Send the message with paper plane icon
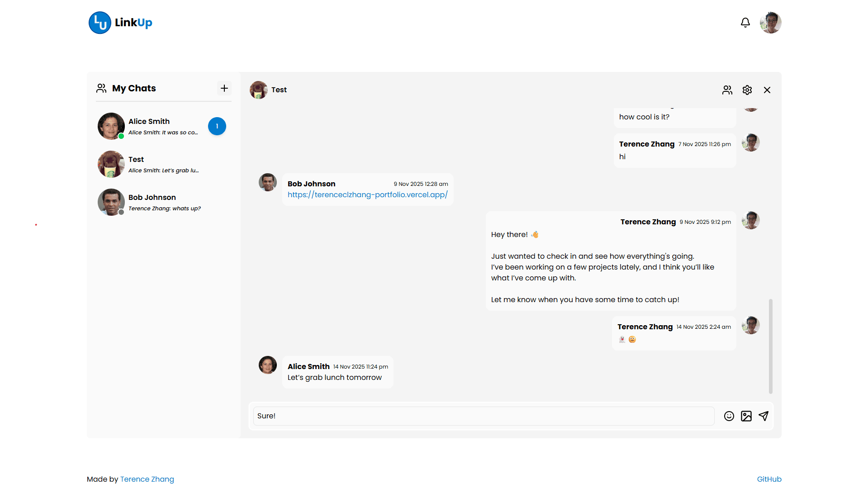The height and width of the screenshot is (488, 868). coord(764,416)
